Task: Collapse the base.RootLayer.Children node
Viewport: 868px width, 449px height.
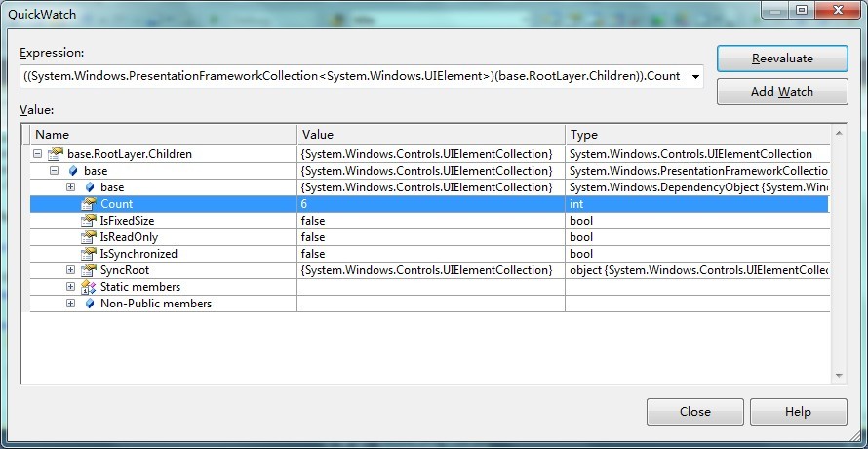Action: [38, 154]
